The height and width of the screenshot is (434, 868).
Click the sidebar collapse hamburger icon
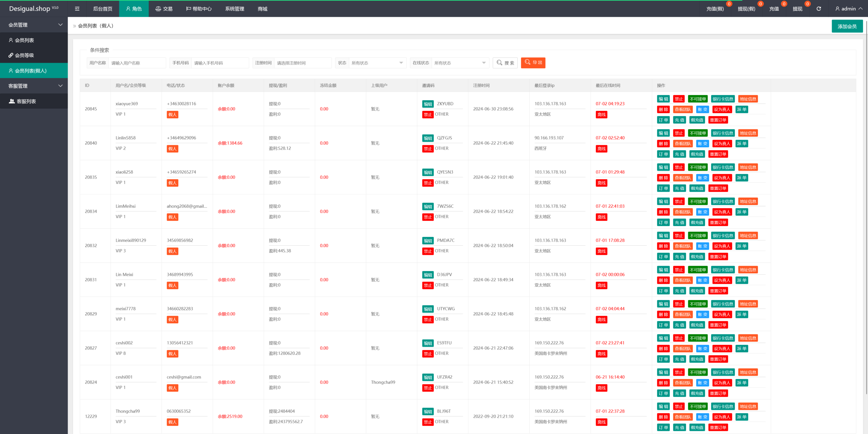pyautogui.click(x=77, y=9)
